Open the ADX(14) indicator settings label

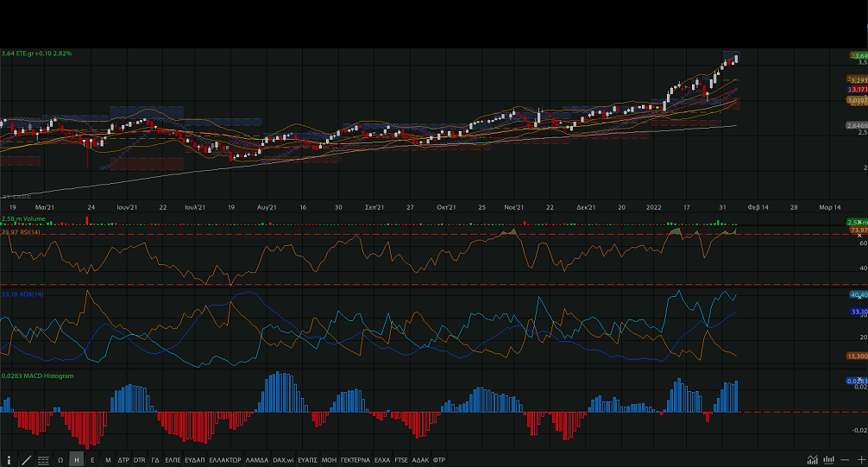(x=23, y=294)
